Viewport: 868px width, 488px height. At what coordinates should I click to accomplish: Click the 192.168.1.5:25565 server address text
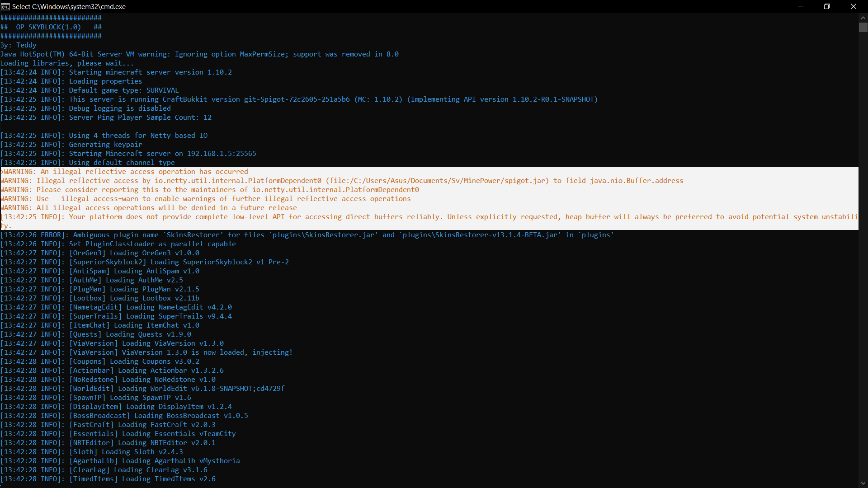click(x=222, y=154)
